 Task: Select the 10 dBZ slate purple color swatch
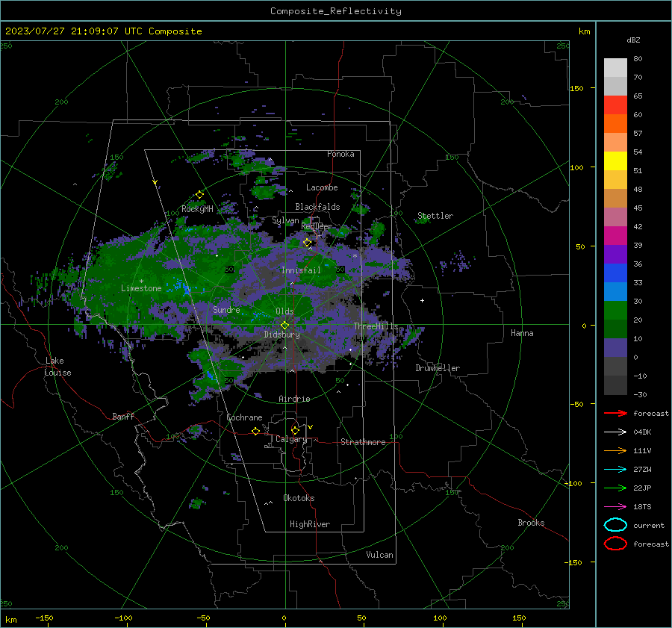615,348
